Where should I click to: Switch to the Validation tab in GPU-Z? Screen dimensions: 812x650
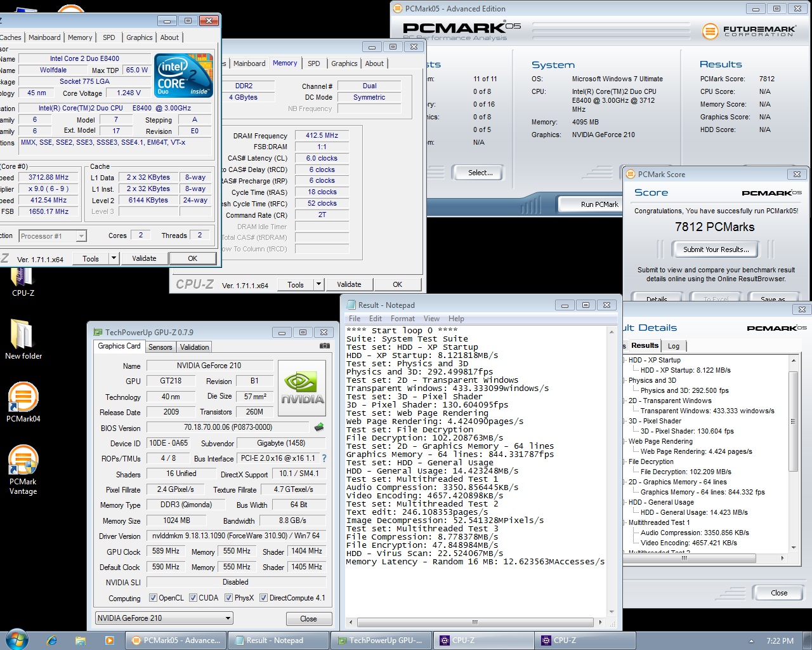pyautogui.click(x=194, y=347)
